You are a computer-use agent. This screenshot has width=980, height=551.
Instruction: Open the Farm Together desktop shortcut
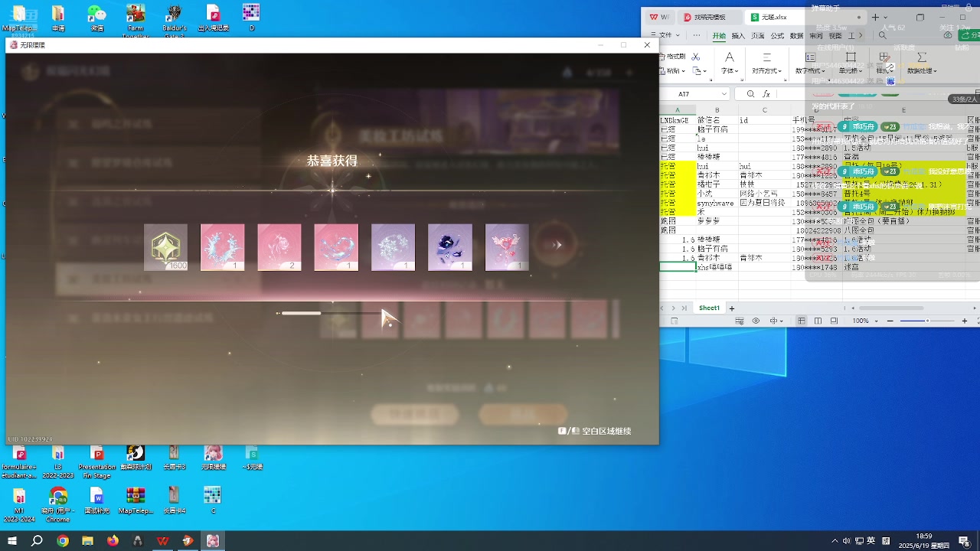click(136, 18)
